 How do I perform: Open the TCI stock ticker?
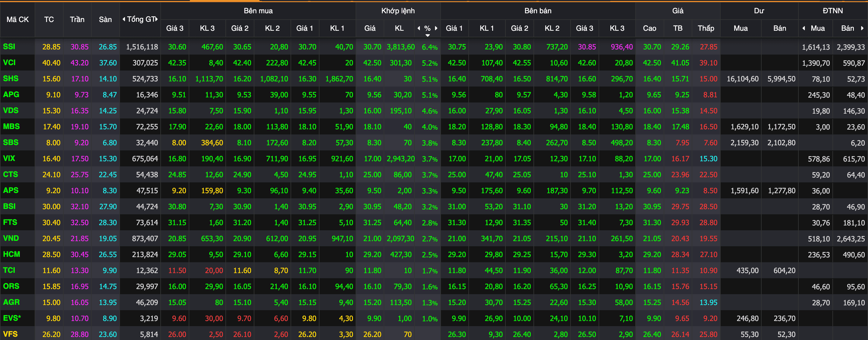tap(9, 270)
